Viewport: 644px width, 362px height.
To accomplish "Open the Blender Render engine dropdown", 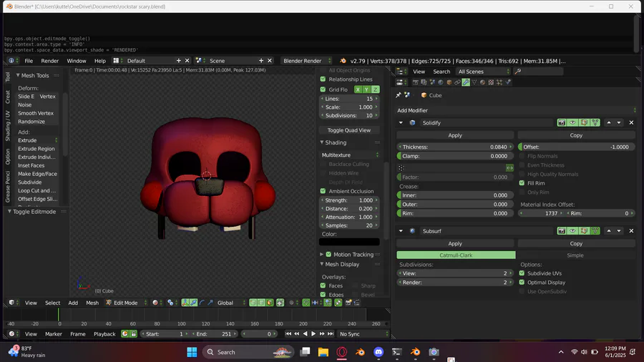I will click(x=306, y=61).
